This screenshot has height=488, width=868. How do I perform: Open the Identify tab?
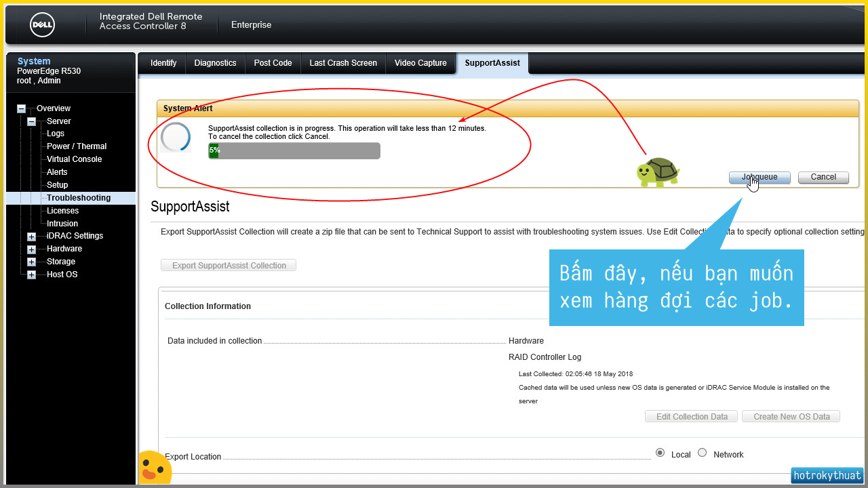point(163,63)
